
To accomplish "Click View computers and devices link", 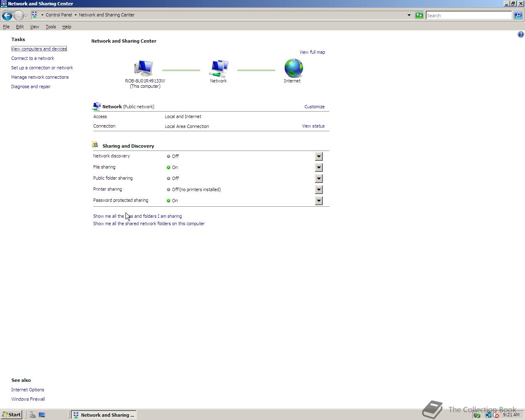I will tap(39, 49).
